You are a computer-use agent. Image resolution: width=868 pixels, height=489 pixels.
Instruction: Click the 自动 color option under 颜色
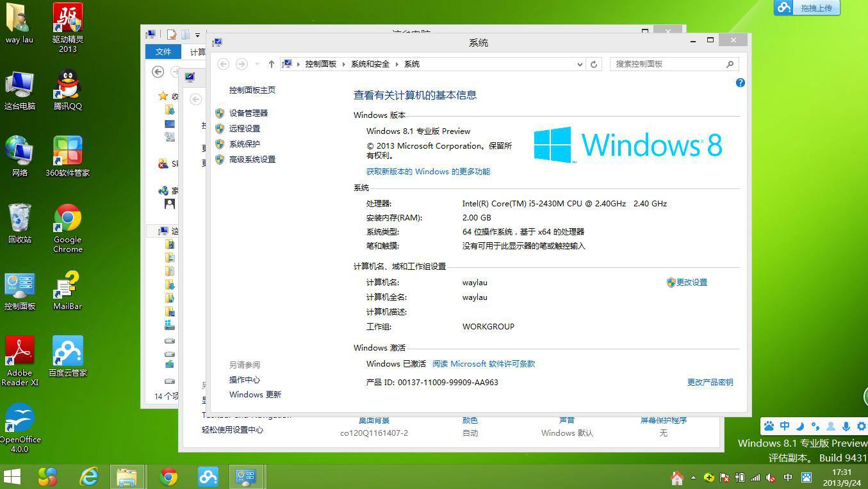coord(470,433)
